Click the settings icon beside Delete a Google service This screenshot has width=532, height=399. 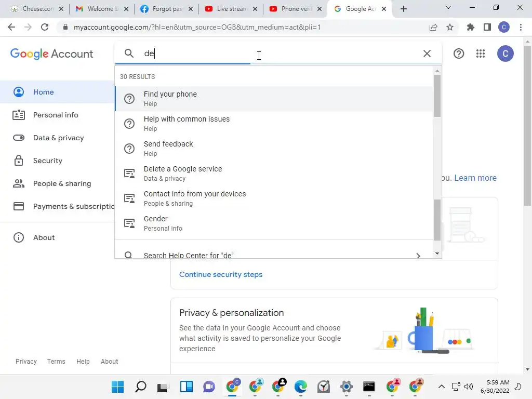click(129, 174)
